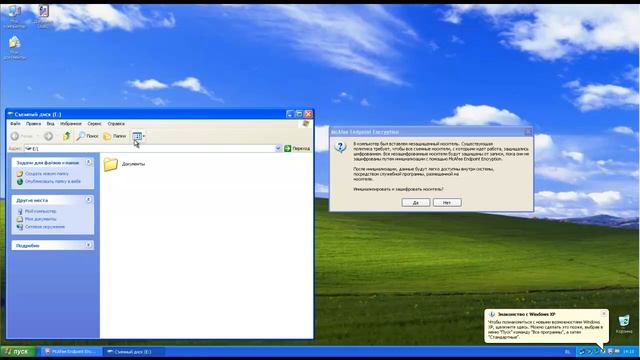640x360 pixels.
Task: Click the drive icon in Explorer title bar
Action: click(x=10, y=114)
